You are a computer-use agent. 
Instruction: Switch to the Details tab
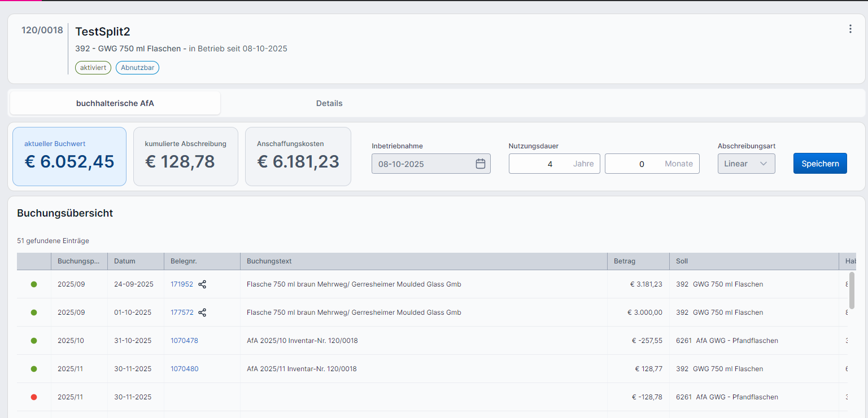(x=329, y=103)
